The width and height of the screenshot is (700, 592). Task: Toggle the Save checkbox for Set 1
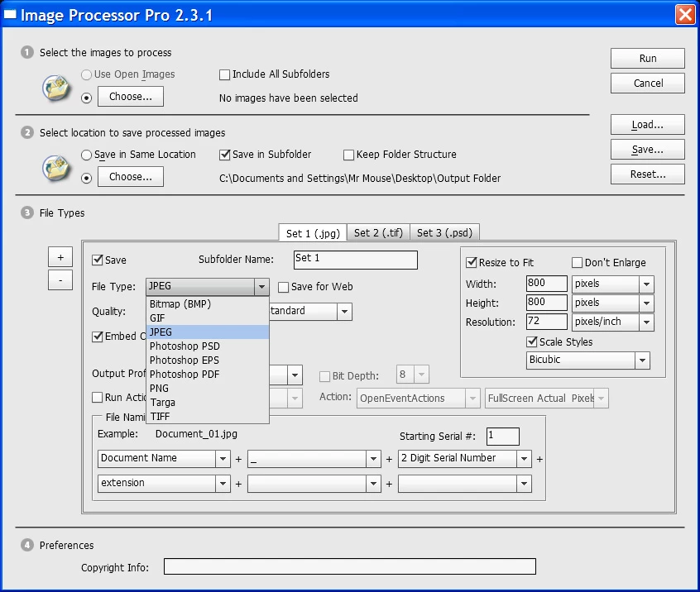(98, 260)
